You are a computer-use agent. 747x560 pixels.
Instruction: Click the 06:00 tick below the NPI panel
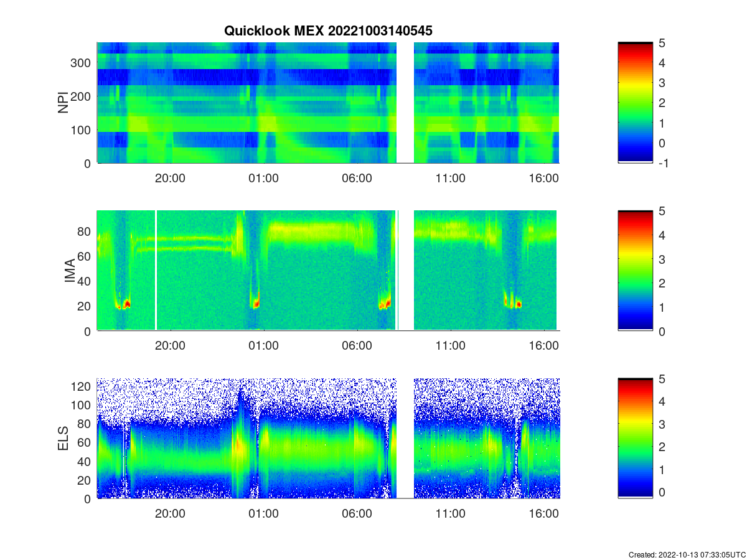coord(357,178)
